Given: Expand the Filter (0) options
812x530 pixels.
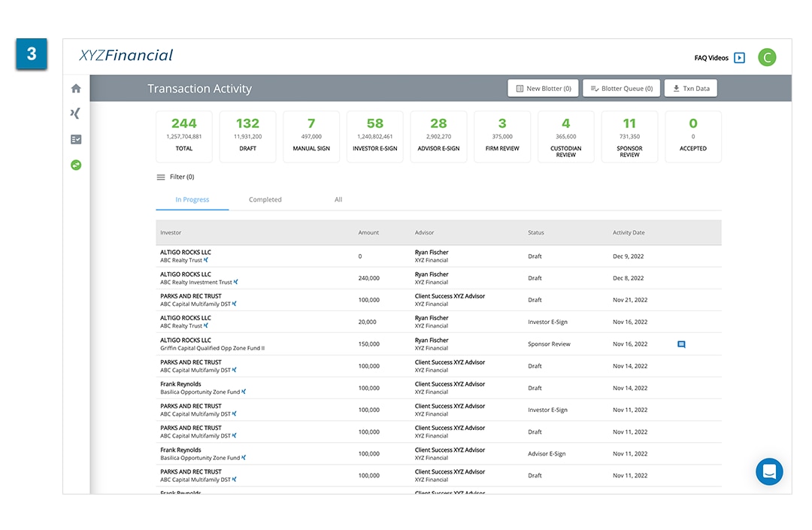Looking at the screenshot, I should 175,177.
